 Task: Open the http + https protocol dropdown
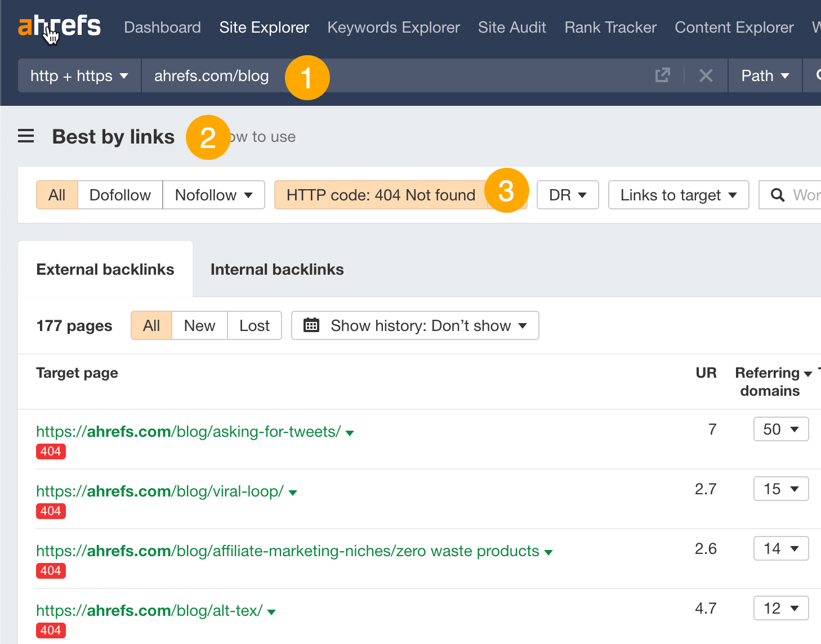79,75
